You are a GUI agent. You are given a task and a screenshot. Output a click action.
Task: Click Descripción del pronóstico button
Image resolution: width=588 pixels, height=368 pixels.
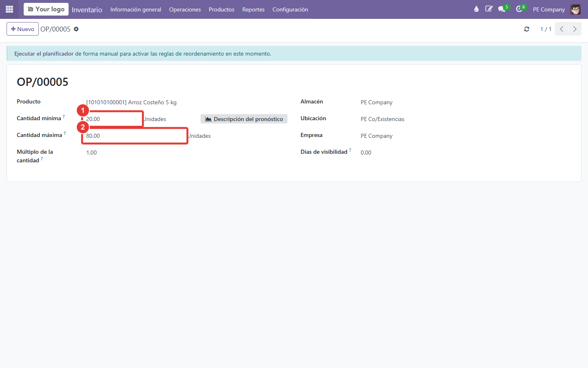tap(244, 119)
